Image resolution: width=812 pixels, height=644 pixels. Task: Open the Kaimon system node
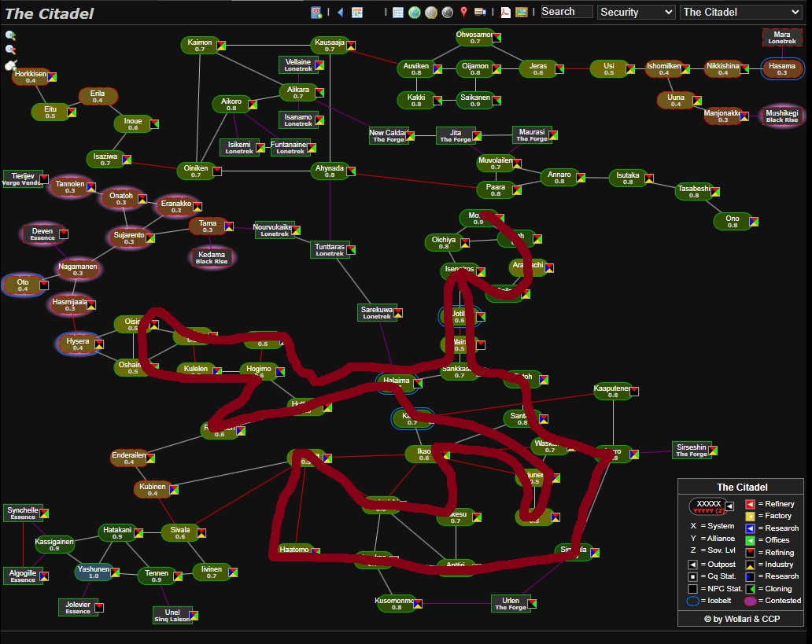coord(199,45)
